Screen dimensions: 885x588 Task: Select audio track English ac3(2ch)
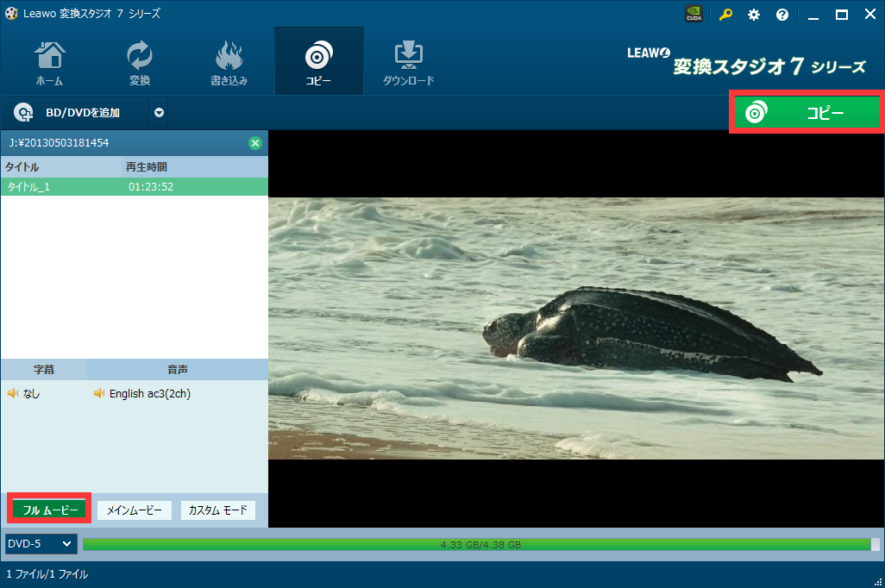pyautogui.click(x=142, y=394)
